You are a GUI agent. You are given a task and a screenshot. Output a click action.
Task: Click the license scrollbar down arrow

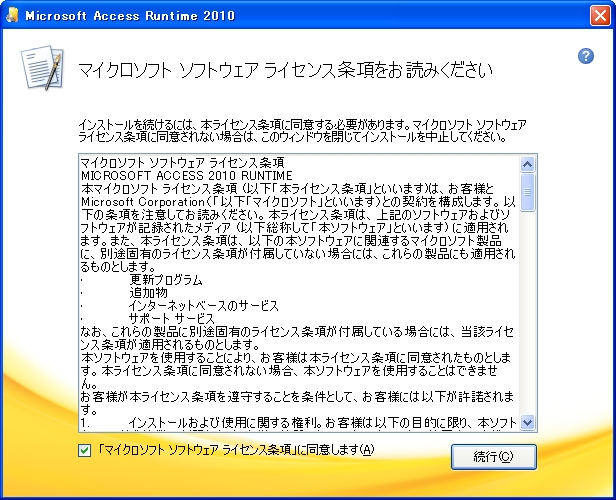pos(528,422)
